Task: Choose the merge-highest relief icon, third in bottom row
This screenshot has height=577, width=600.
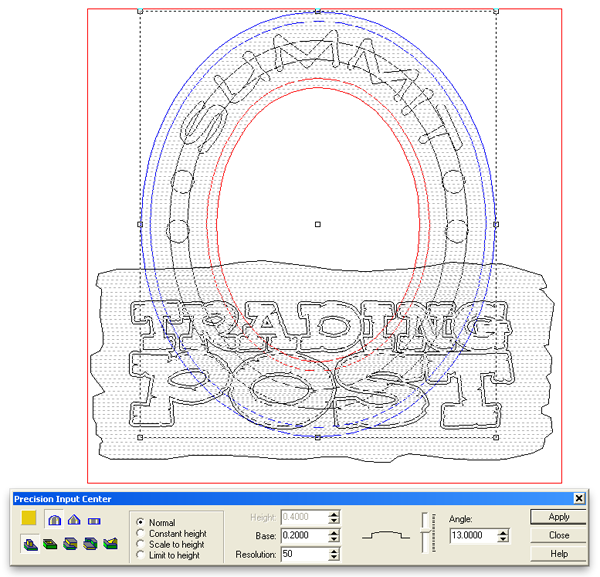Action: click(70, 544)
